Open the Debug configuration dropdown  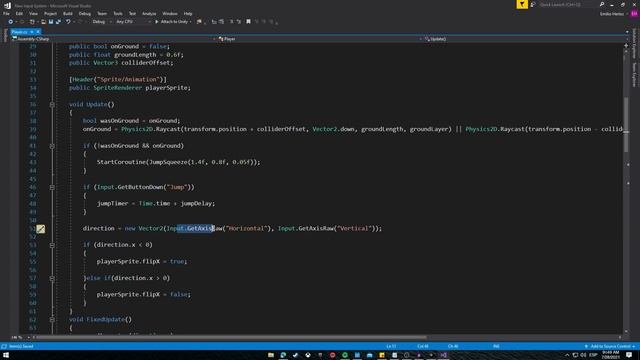pyautogui.click(x=101, y=22)
